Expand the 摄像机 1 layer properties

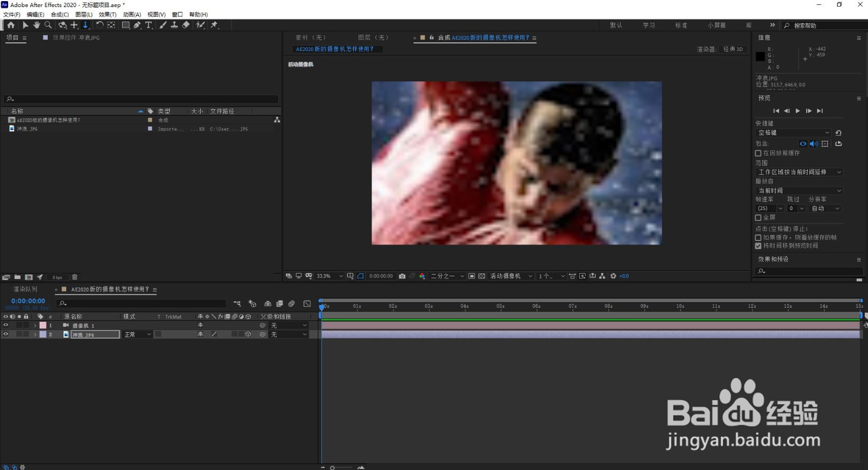pyautogui.click(x=35, y=326)
